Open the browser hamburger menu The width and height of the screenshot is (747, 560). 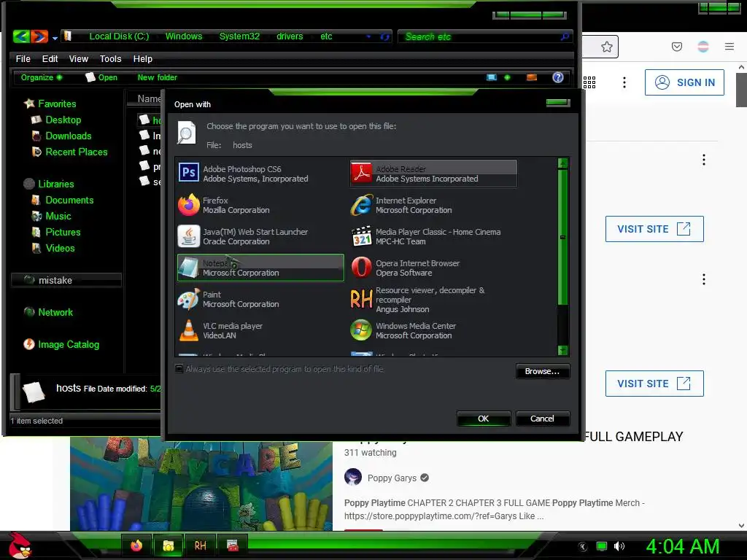[x=729, y=47]
